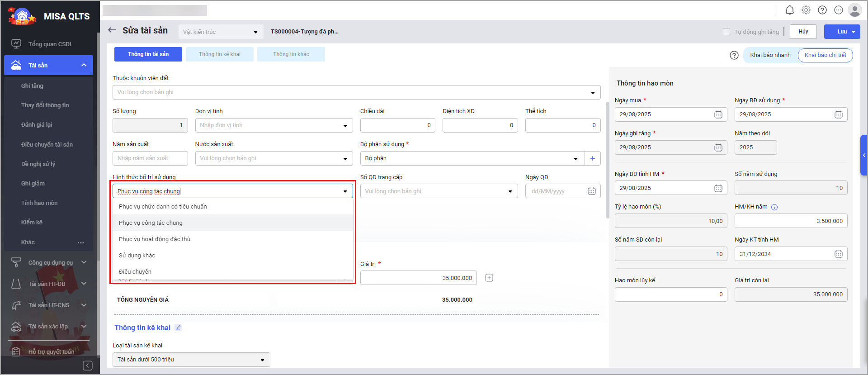
Task: Open calendar icon for Ngày mua
Action: 718,114
